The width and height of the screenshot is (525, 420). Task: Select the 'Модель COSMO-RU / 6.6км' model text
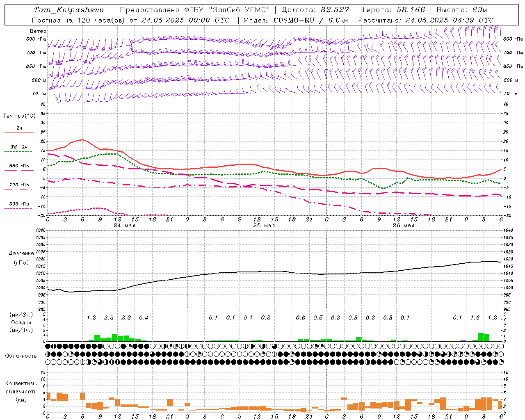pos(296,20)
